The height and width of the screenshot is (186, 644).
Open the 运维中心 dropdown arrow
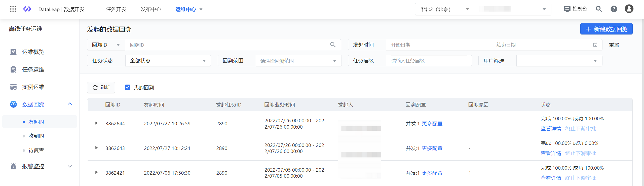[201, 10]
